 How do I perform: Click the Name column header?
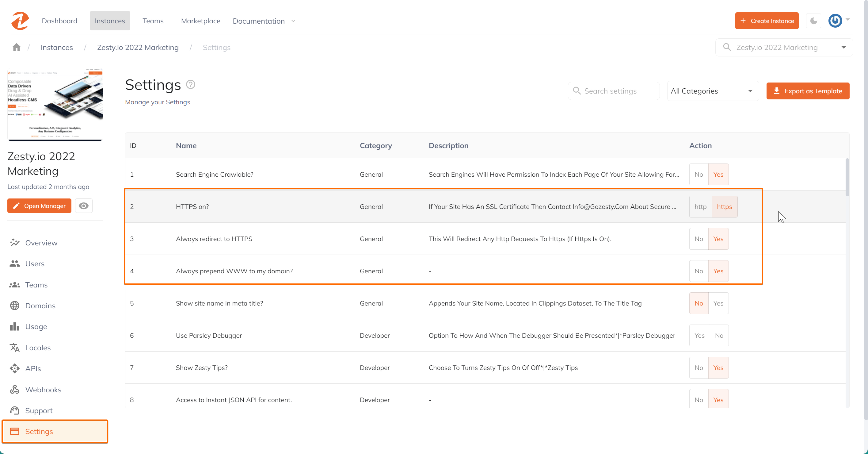coord(186,145)
